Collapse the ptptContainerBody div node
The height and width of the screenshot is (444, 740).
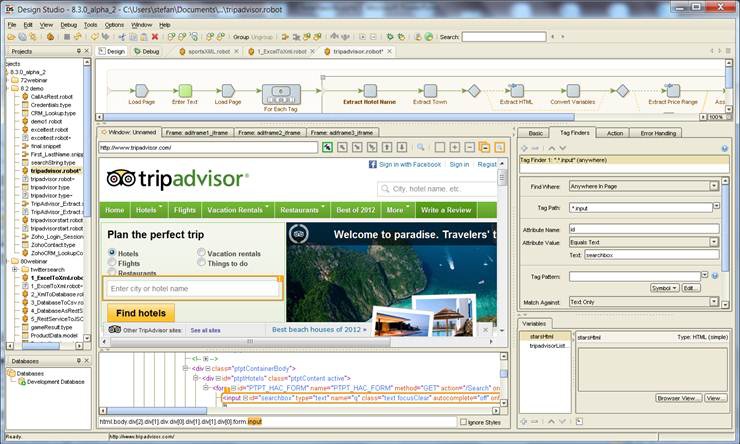point(185,369)
